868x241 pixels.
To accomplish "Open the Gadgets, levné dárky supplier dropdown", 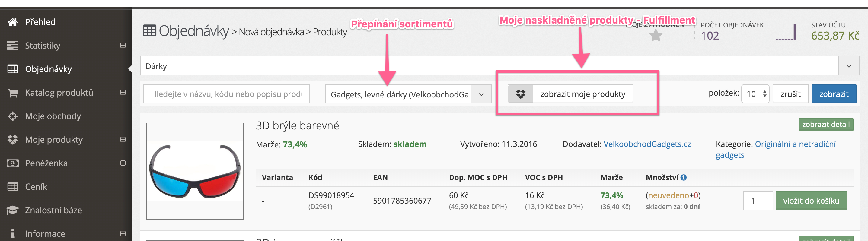I will click(408, 94).
